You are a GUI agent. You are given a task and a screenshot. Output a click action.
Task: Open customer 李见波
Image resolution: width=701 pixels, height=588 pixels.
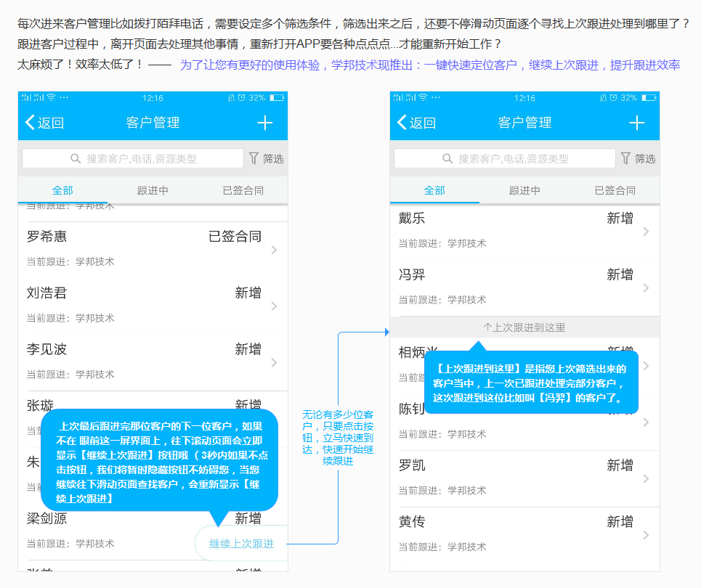click(x=153, y=362)
